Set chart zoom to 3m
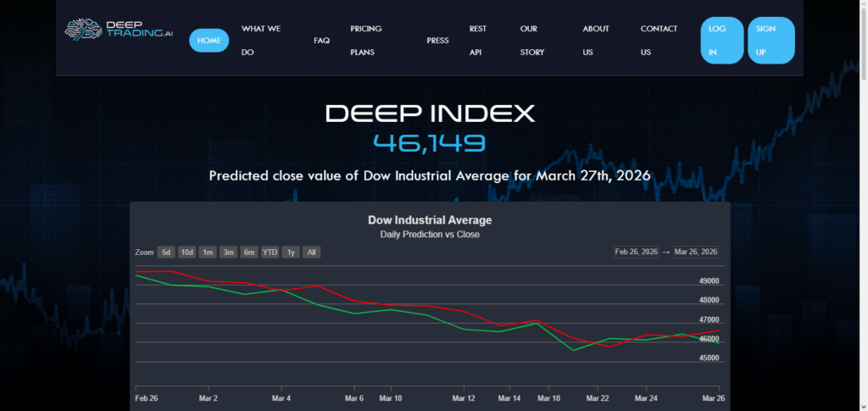 pos(228,253)
